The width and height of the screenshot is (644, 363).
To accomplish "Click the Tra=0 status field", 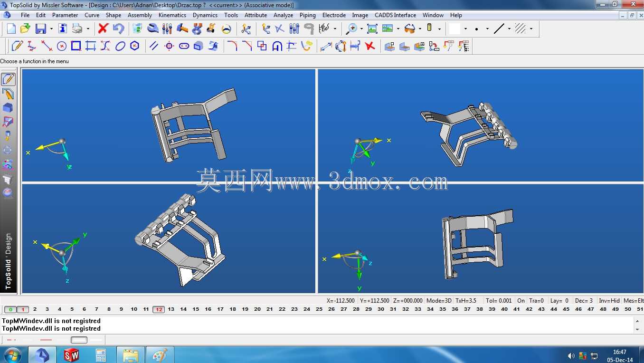I will 536,301.
